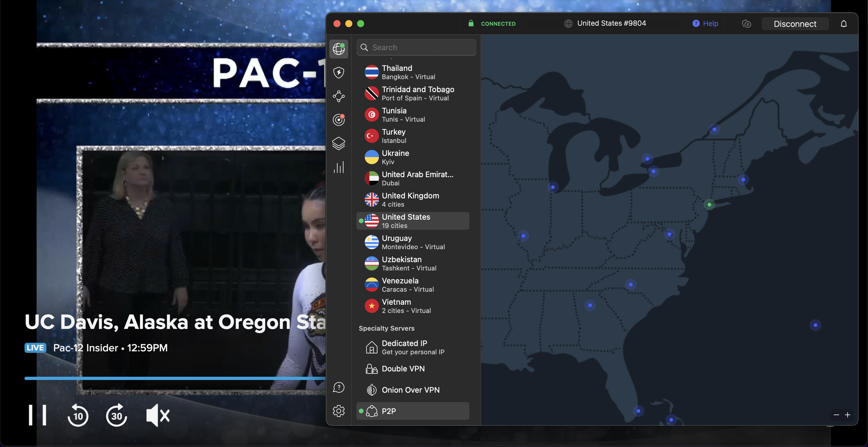Select Trinidad and Tobago server

(x=413, y=93)
